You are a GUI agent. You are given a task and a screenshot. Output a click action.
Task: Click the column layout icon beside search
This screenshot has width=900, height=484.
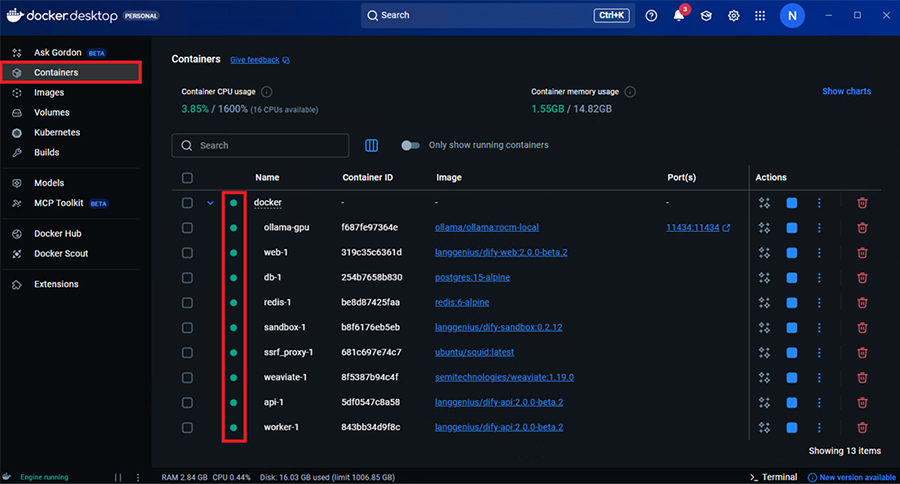[x=372, y=145]
